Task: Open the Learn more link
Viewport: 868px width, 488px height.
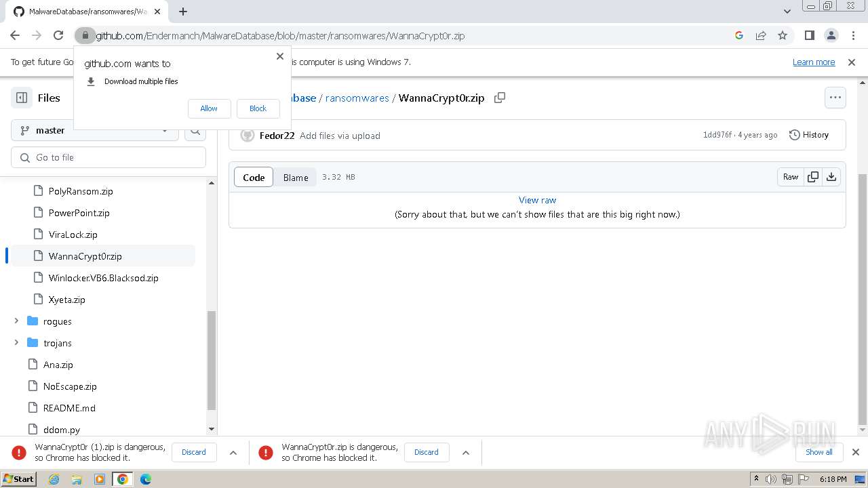Action: point(814,62)
